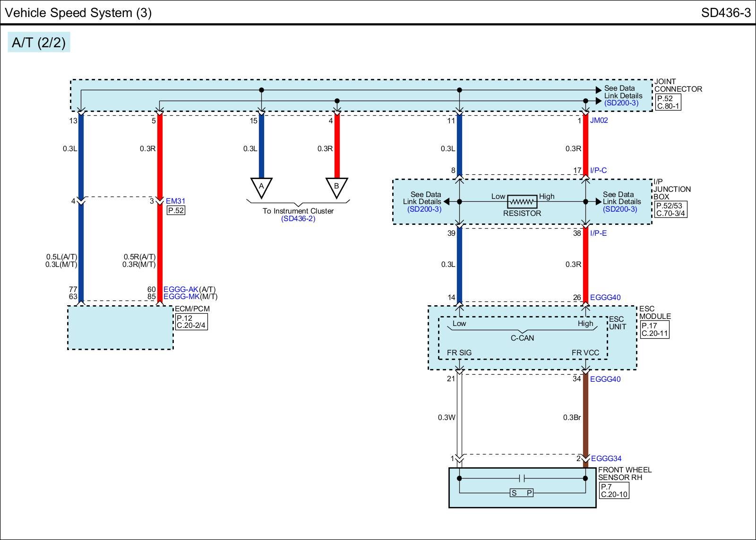Click the S P element in wheel sensor
The height and width of the screenshot is (540, 756).
click(x=522, y=493)
